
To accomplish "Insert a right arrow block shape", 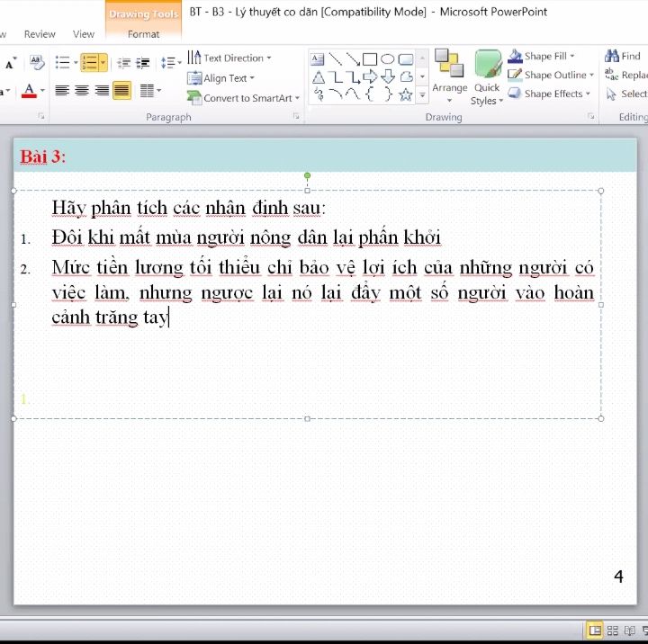I will [370, 76].
